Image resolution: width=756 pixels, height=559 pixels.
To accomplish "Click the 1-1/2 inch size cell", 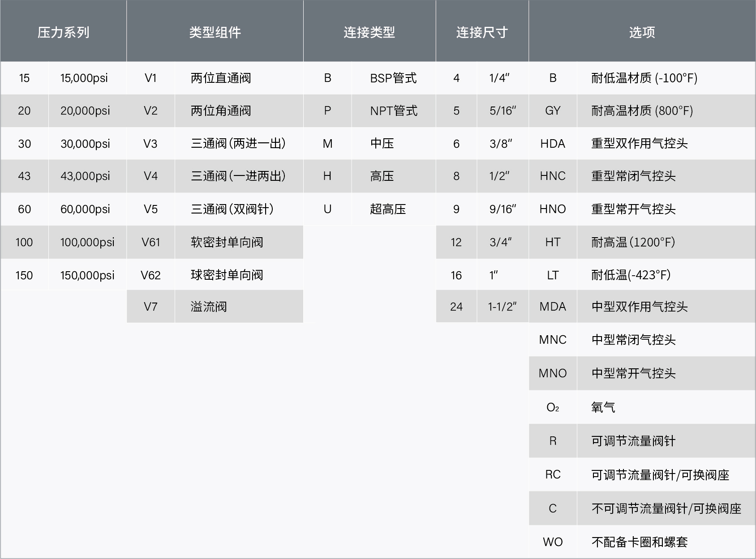I will pos(482,307).
